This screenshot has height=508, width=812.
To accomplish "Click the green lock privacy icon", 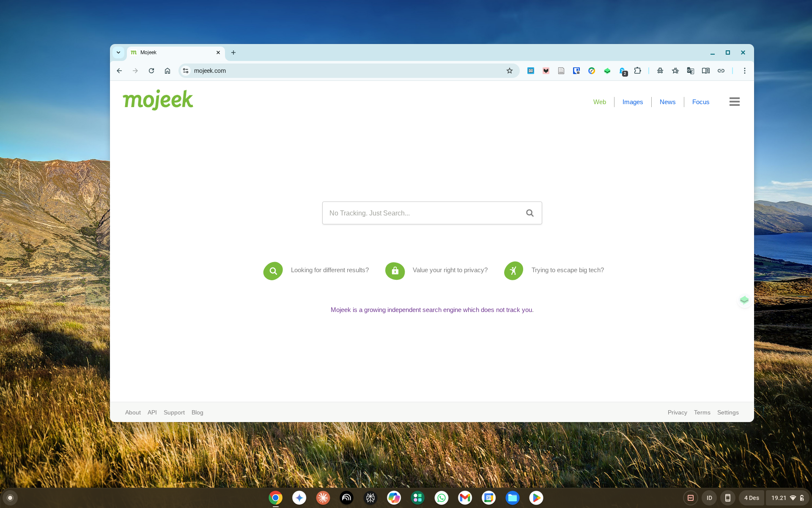I will click(x=395, y=271).
